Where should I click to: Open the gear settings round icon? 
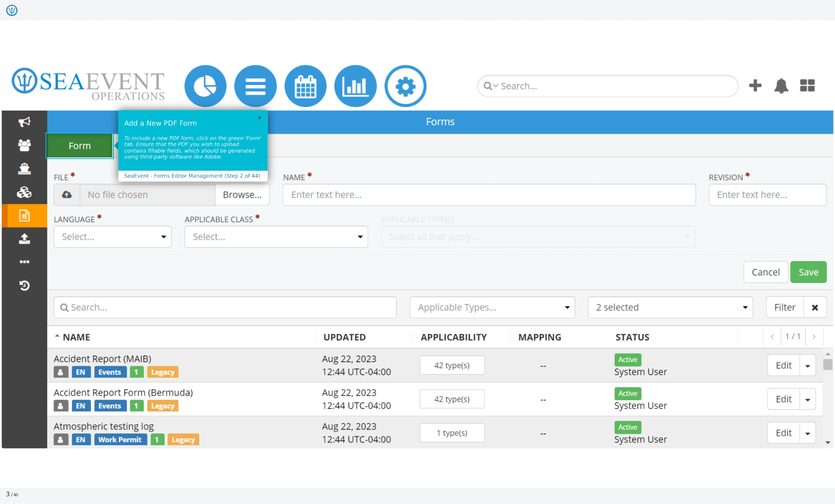405,86
